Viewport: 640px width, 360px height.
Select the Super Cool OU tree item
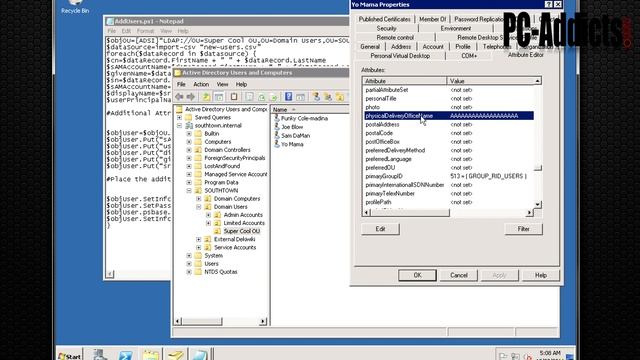(242, 231)
